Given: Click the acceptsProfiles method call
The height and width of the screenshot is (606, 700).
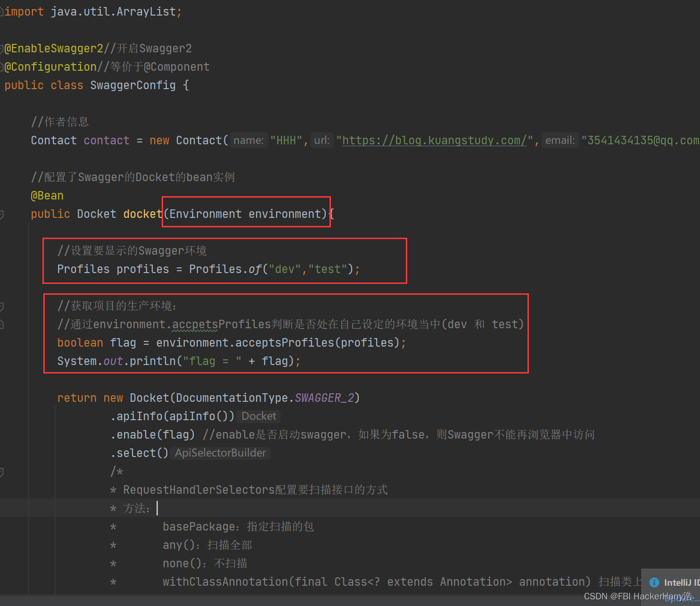Looking at the screenshot, I should 284,343.
